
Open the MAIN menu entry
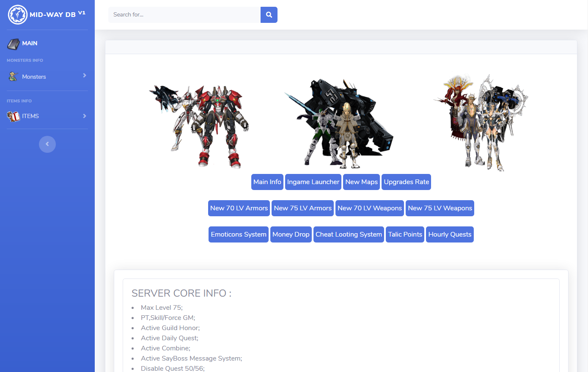click(47, 44)
